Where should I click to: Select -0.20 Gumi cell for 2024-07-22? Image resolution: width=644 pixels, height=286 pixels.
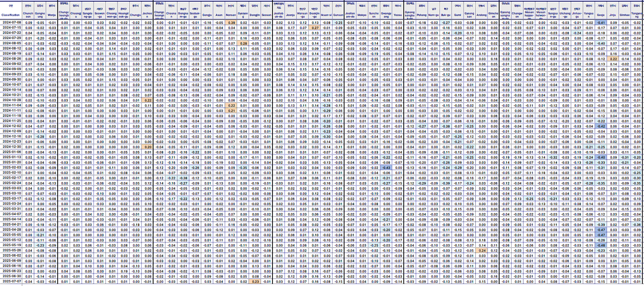point(458,33)
